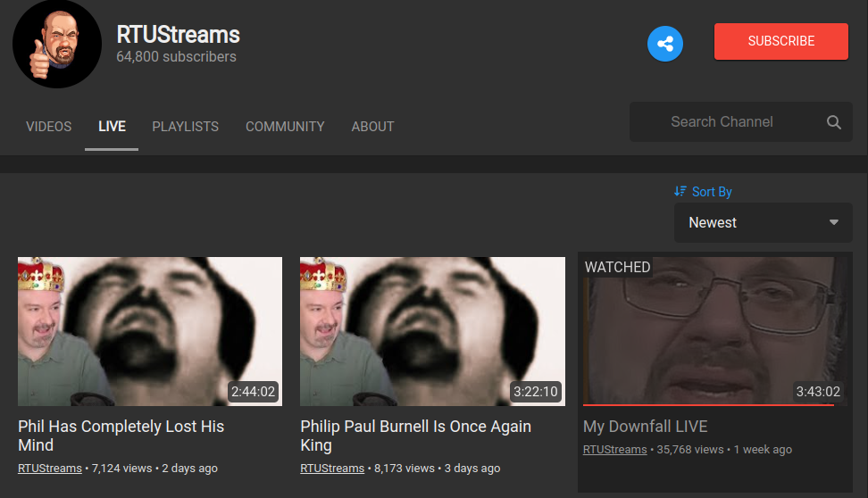This screenshot has width=868, height=498.
Task: Open the RTUStreams channel avatar
Action: [57, 44]
